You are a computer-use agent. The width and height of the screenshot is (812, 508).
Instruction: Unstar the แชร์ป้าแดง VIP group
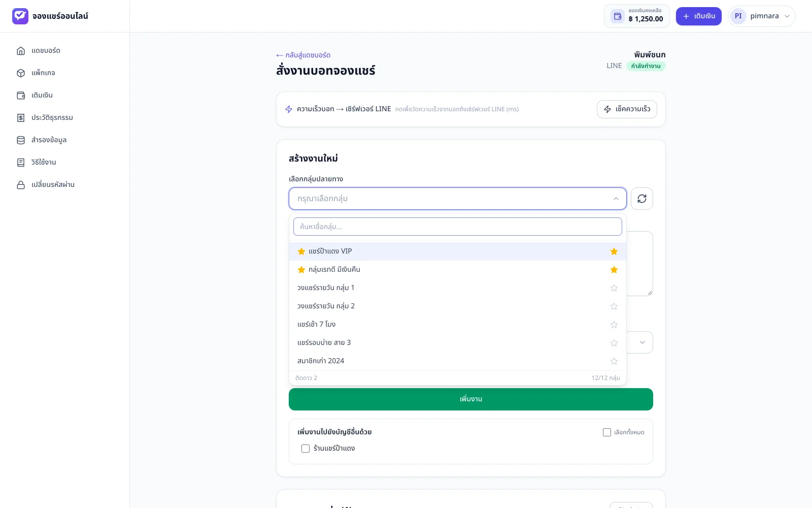point(614,251)
